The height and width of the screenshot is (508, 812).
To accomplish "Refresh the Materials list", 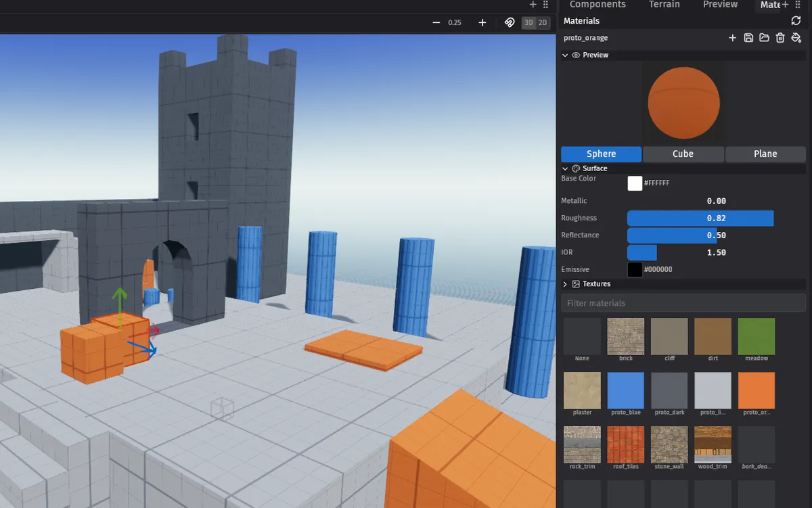I will (x=796, y=21).
